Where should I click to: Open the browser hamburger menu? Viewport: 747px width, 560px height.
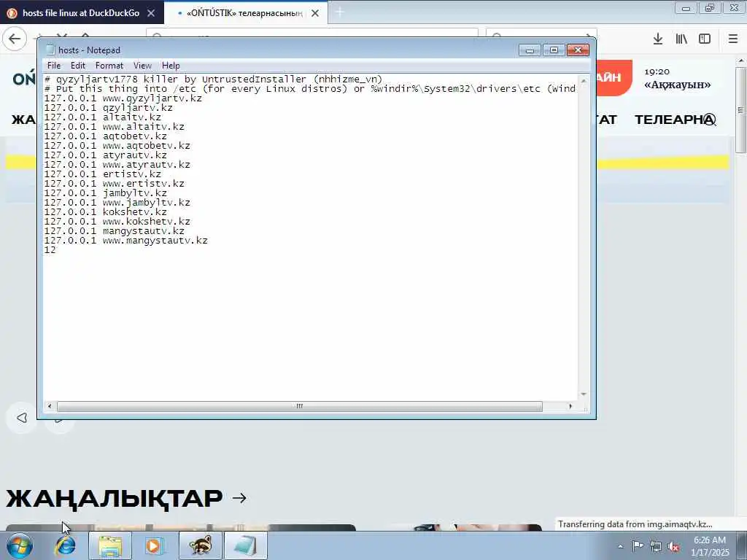pyautogui.click(x=733, y=39)
